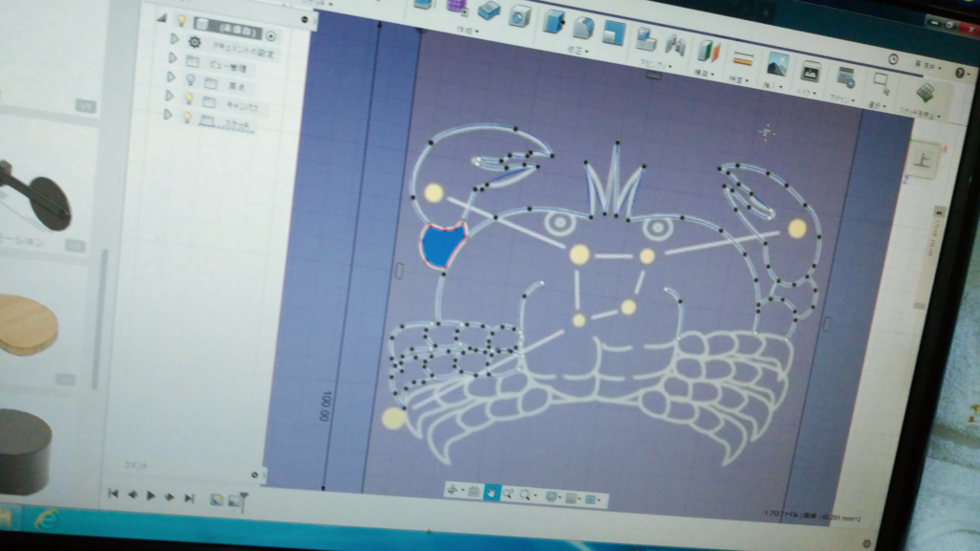
Task: Click the timeline history marker
Action: tap(244, 501)
